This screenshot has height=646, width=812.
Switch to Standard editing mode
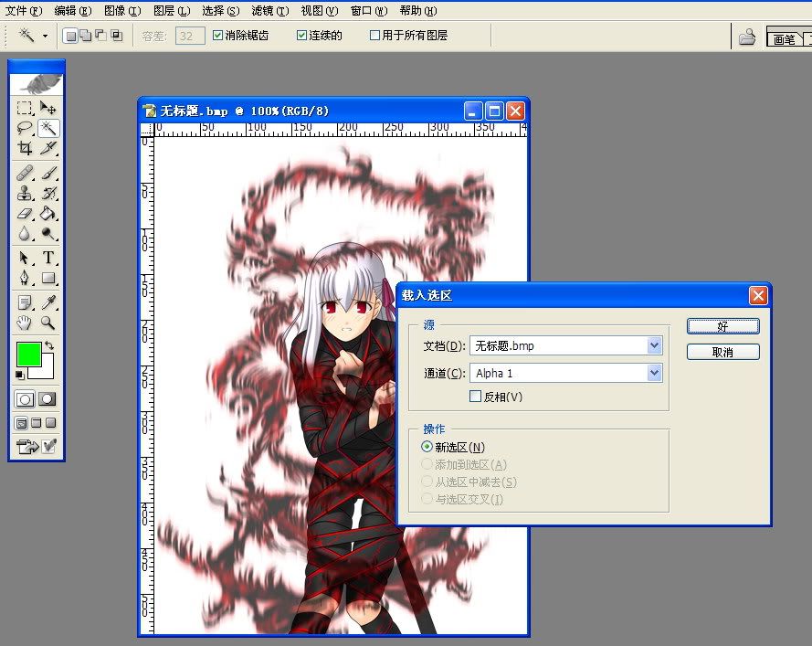tap(25, 399)
